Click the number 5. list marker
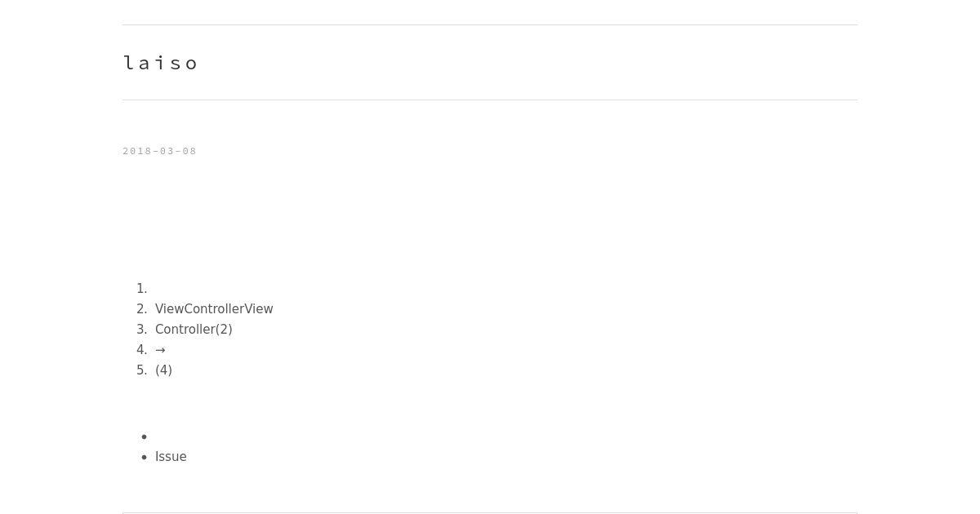 (141, 370)
